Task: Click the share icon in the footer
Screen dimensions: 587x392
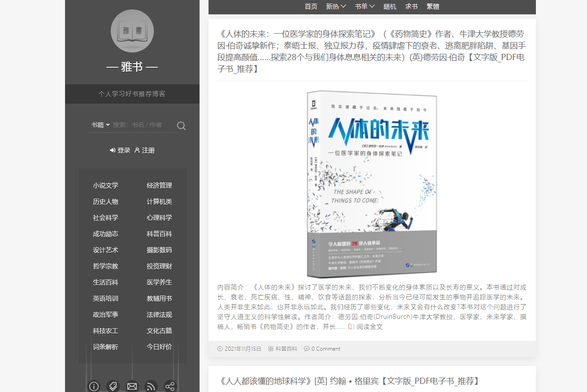Action: coord(170,386)
